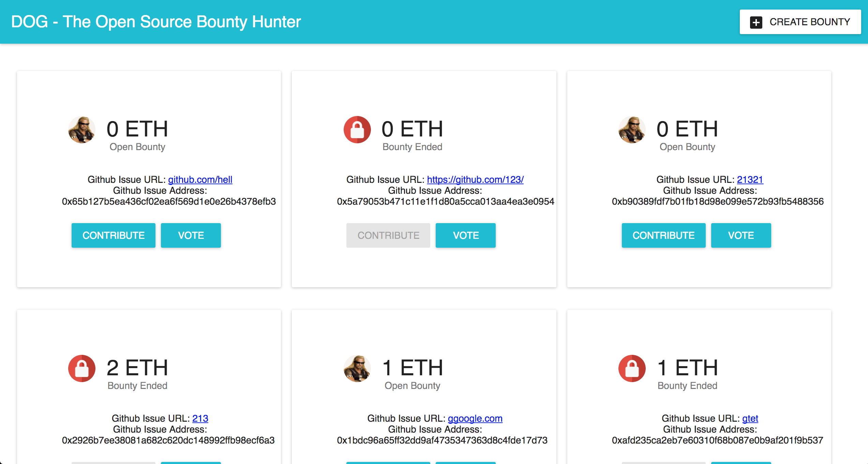Click the plus icon in Create Bounty
Screen dimensions: 868x464
756,23
